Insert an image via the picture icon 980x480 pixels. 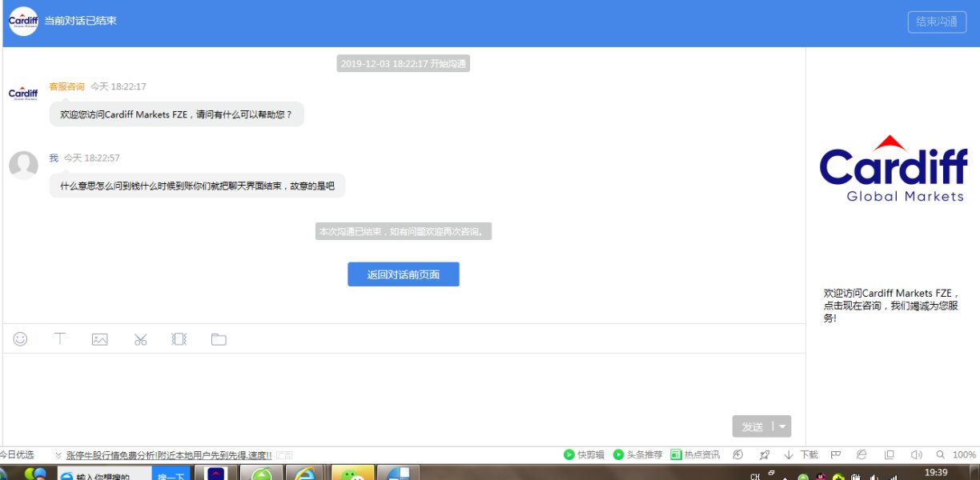100,339
